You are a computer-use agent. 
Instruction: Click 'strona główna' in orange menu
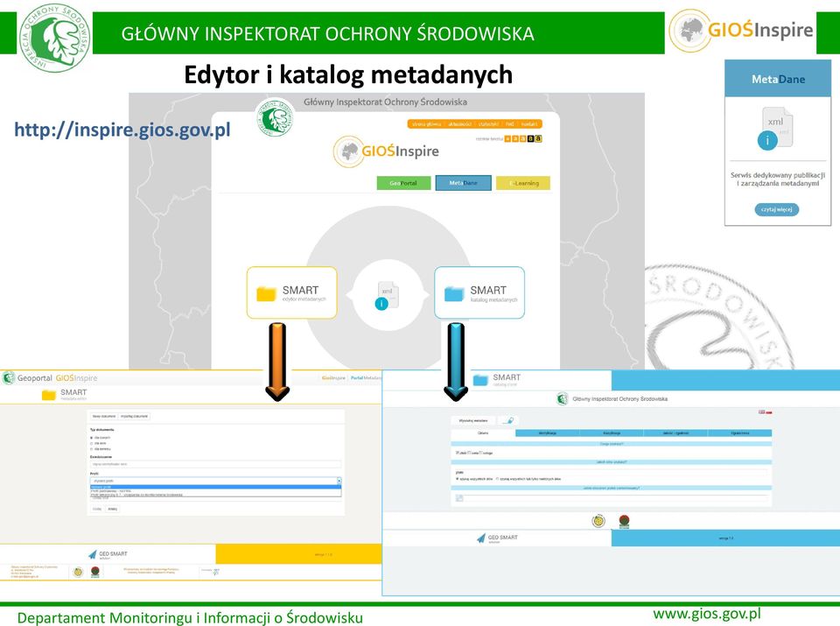426,123
